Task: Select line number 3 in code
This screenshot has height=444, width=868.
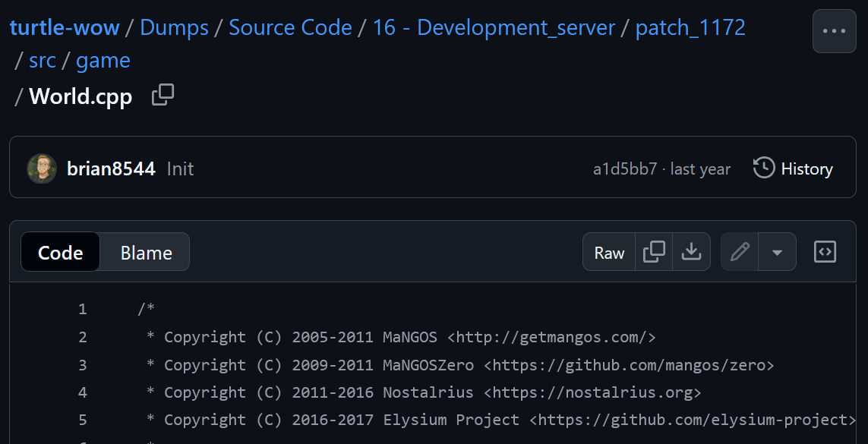Action: 82,365
